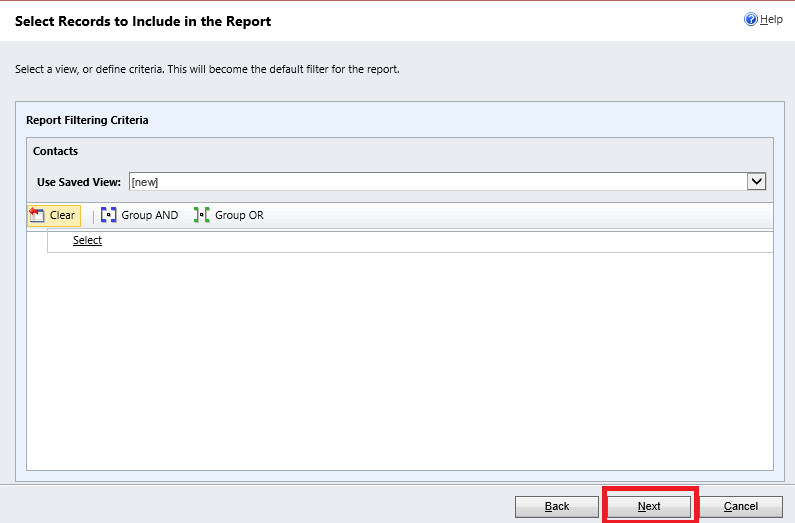Click the Select criteria link
This screenshot has width=795, height=523.
click(87, 240)
